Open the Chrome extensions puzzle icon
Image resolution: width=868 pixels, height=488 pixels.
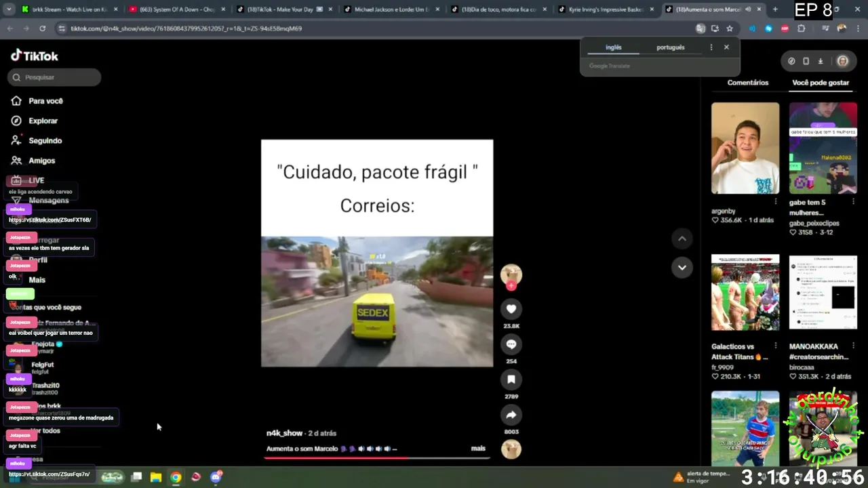tap(802, 28)
